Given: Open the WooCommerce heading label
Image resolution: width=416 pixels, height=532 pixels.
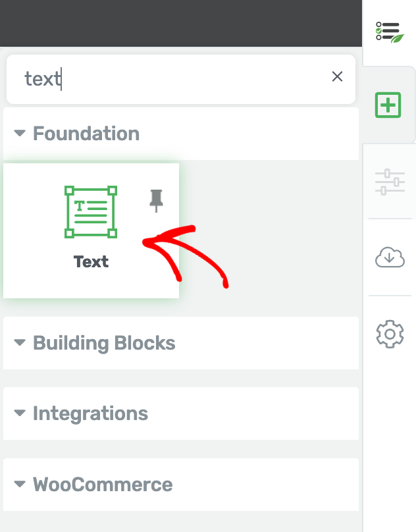Looking at the screenshot, I should coord(103,485).
